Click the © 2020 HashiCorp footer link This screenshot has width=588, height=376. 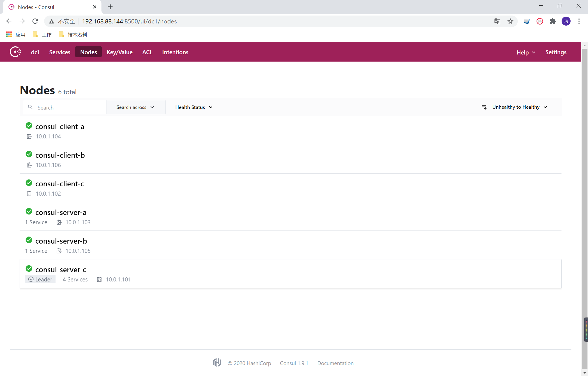click(249, 363)
